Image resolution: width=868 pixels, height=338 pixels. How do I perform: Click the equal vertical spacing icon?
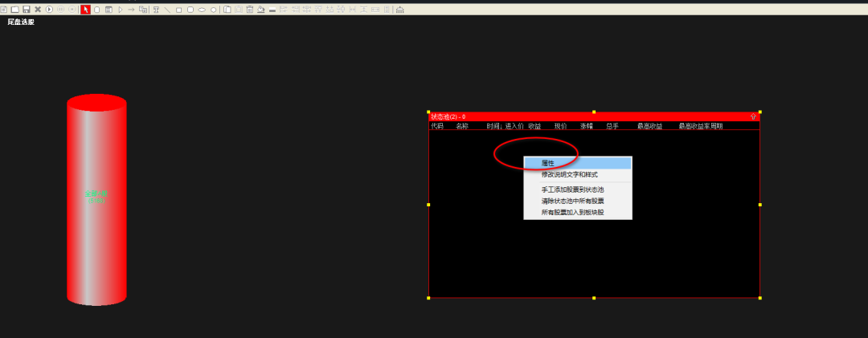pyautogui.click(x=364, y=10)
